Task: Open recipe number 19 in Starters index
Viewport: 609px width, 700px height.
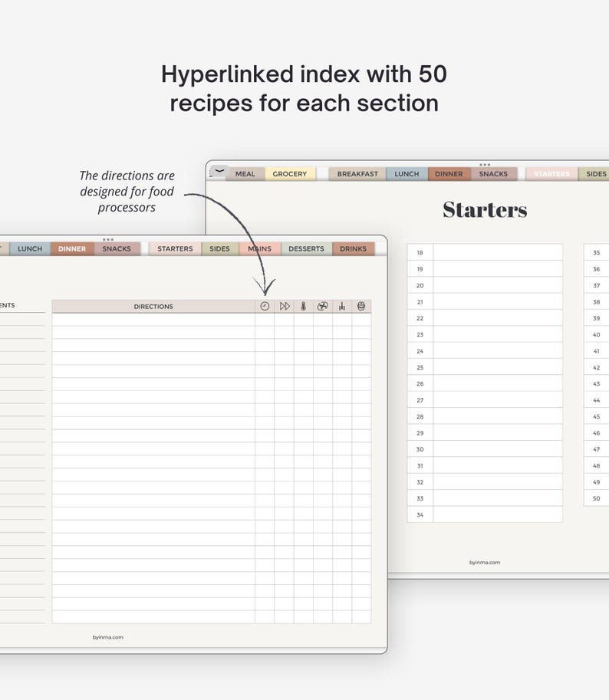Action: pos(420,269)
